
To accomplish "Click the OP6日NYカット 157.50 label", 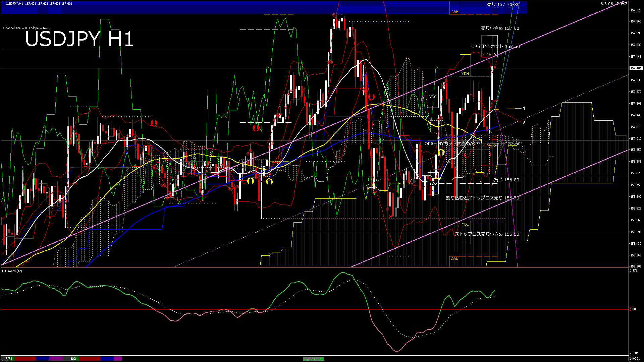I will (495, 46).
